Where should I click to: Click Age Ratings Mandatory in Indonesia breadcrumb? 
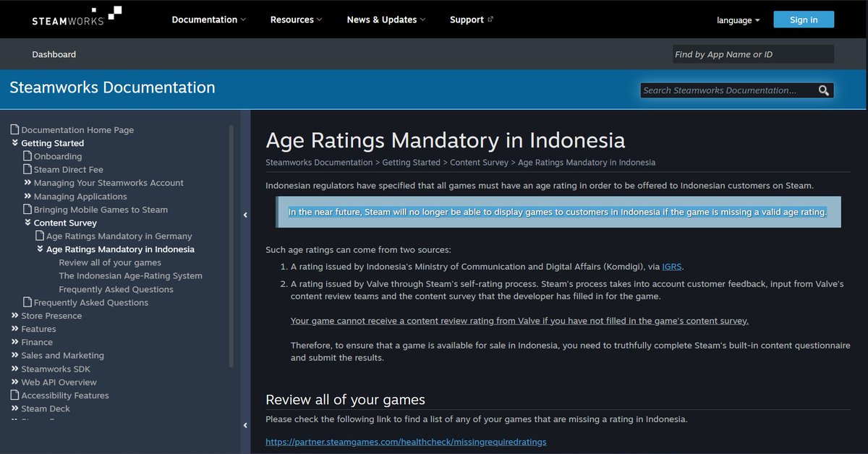click(587, 163)
